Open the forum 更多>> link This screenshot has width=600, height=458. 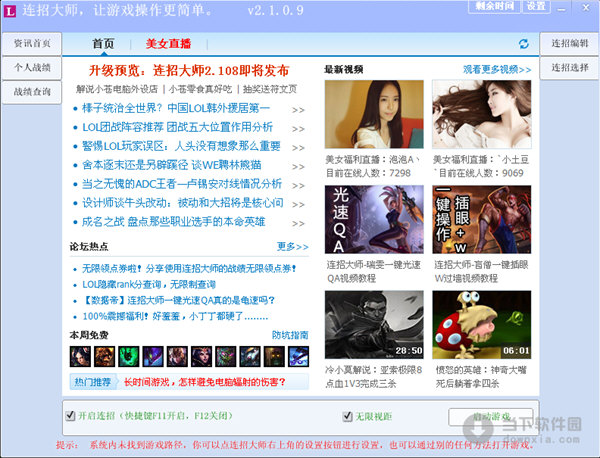[x=293, y=246]
